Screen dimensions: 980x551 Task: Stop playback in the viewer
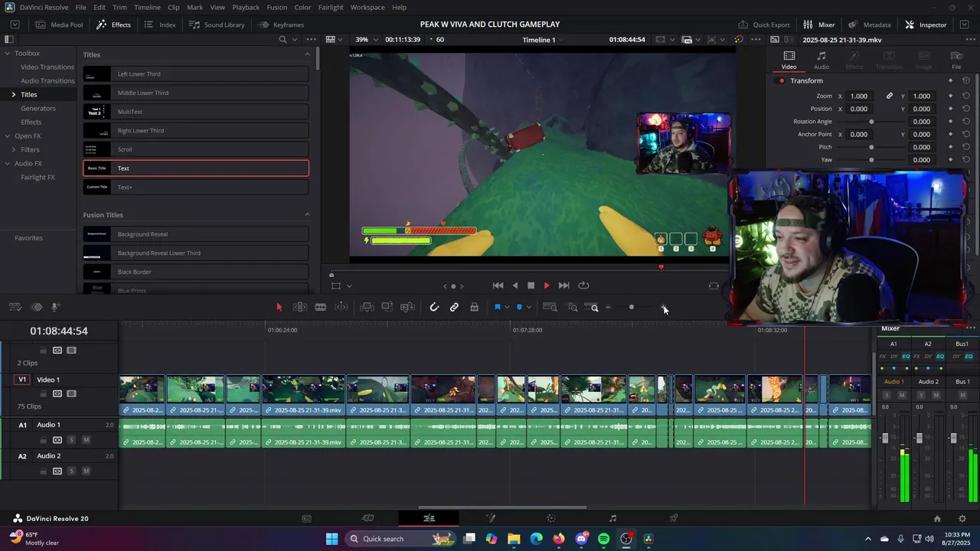(531, 285)
